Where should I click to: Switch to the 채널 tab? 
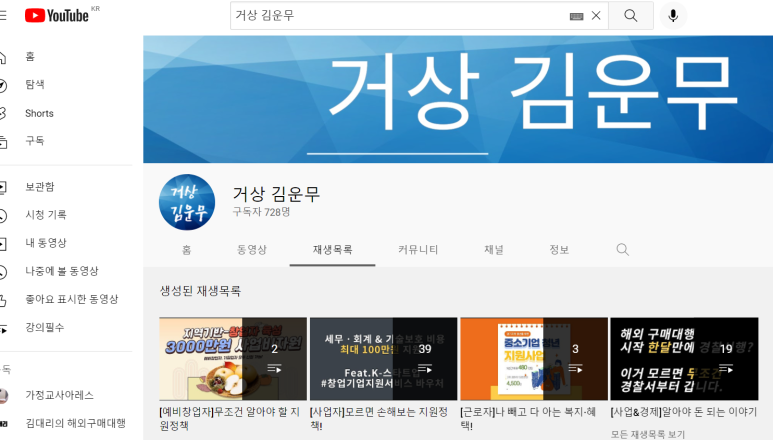494,250
